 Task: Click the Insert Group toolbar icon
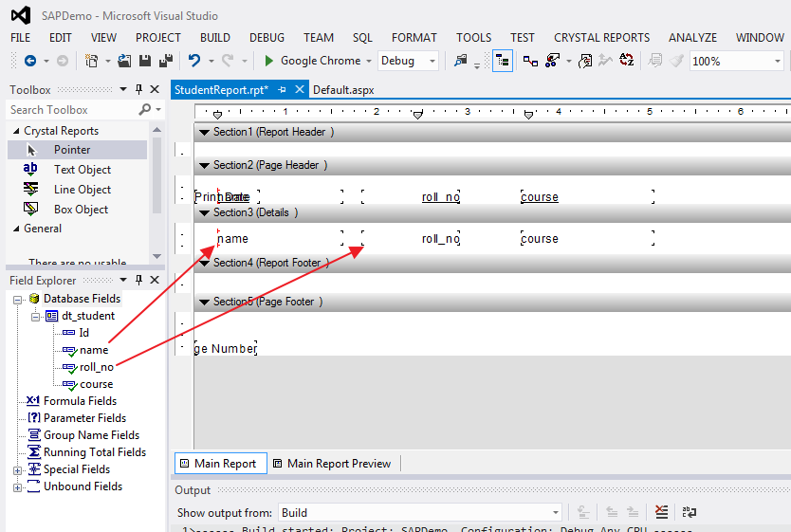coord(530,61)
